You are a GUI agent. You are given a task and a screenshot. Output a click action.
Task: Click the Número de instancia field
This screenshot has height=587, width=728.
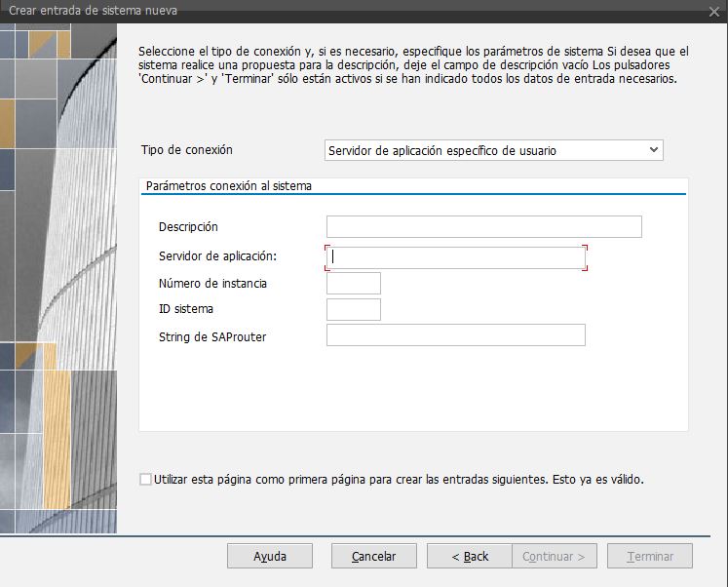(x=354, y=284)
